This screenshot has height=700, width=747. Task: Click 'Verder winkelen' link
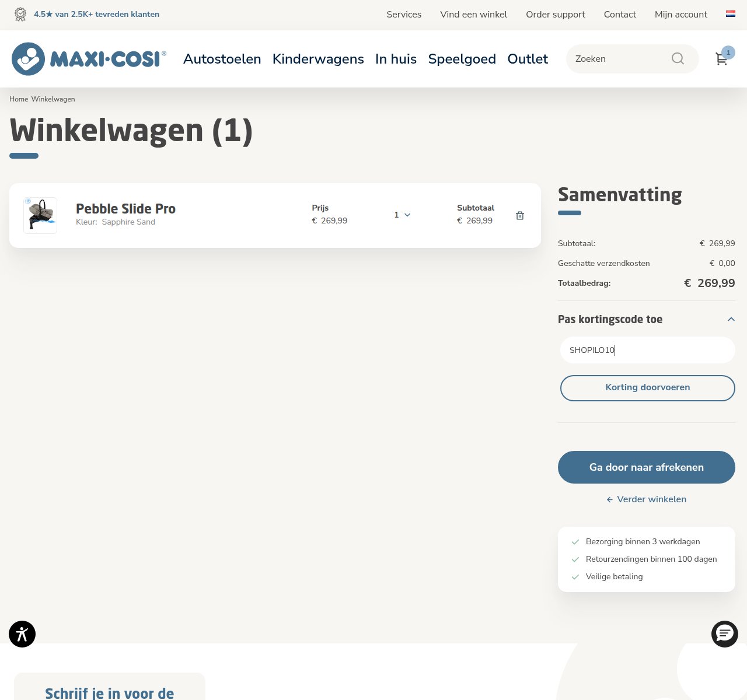click(x=647, y=499)
